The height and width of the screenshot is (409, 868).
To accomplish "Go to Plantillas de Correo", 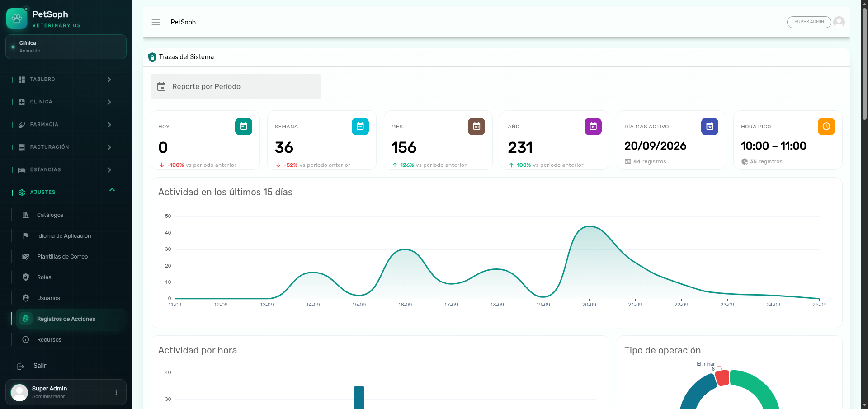I will (x=71, y=257).
